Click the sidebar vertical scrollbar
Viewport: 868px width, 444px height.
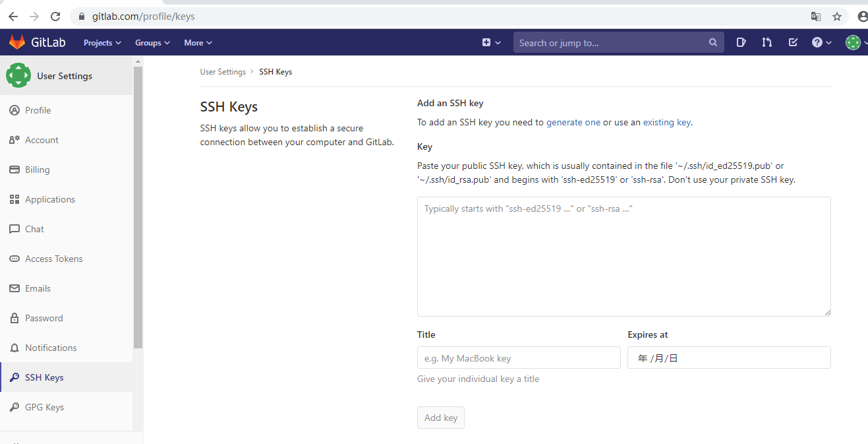pos(138,206)
